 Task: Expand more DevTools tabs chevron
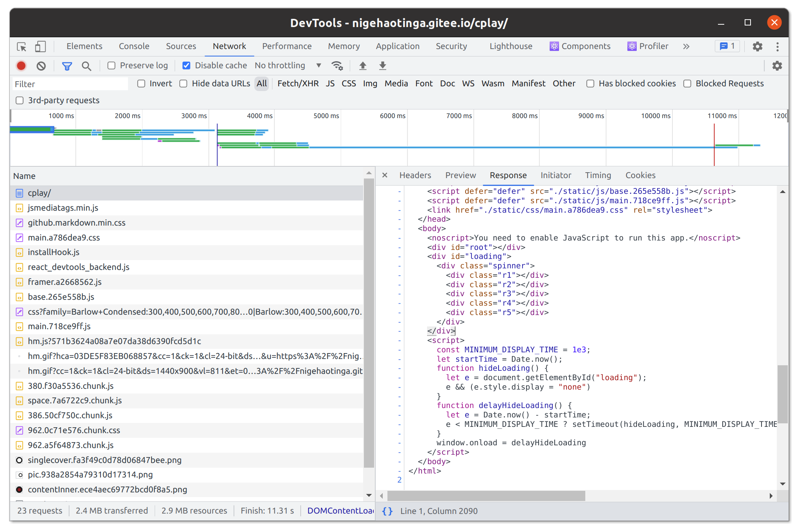[686, 46]
